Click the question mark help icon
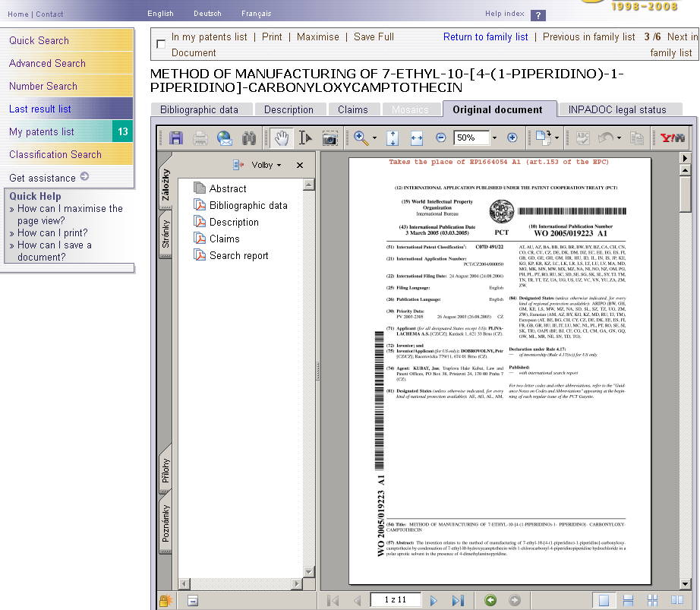This screenshot has width=700, height=610. click(x=538, y=15)
